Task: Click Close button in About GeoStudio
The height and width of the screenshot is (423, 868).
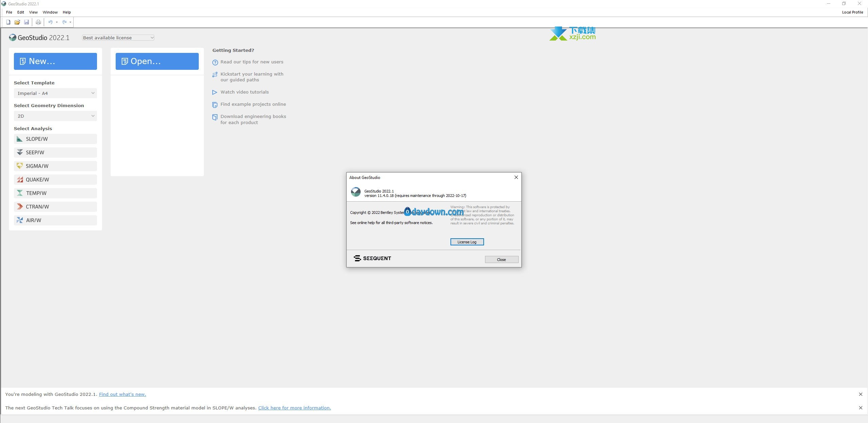Action: pos(501,260)
